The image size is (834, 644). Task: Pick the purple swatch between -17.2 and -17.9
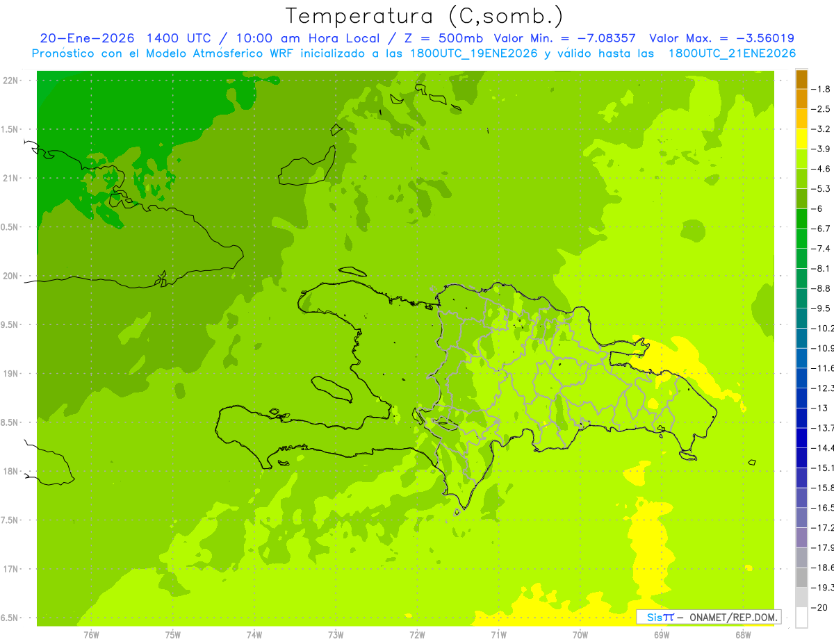tap(801, 538)
